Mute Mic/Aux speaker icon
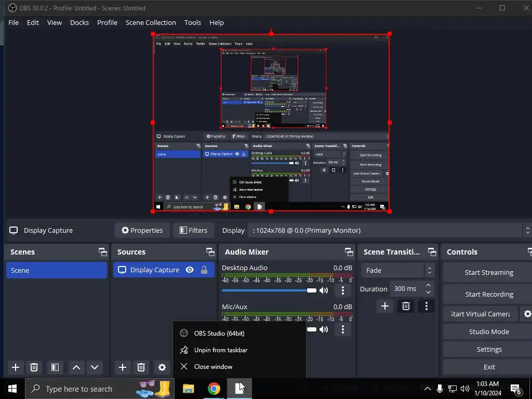 (324, 329)
